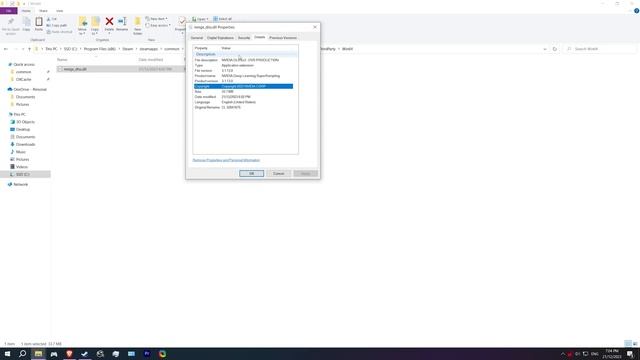Screen dimensions: 640x360
Task: Click the New folder icon
Action: point(138,25)
